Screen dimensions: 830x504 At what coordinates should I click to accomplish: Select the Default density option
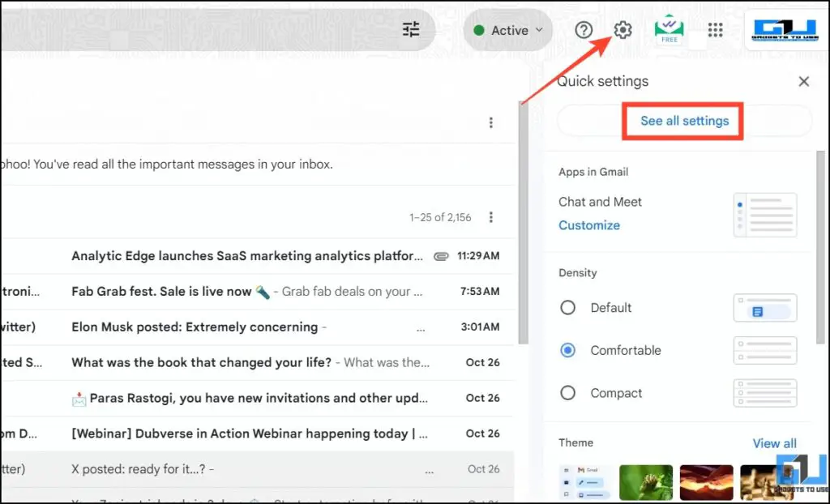pos(568,308)
